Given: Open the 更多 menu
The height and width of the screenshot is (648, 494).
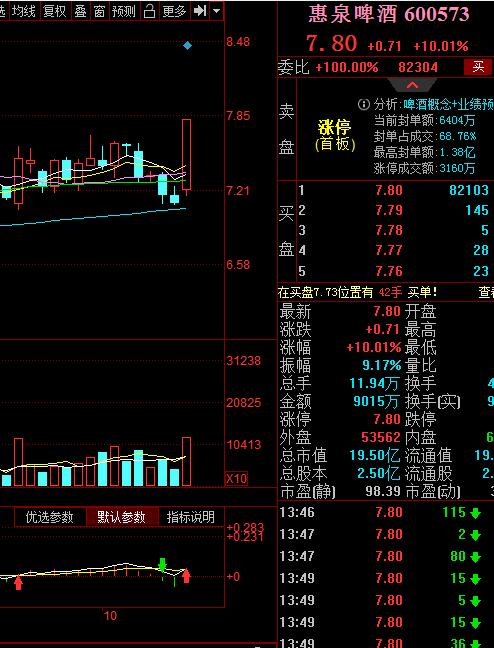Looking at the screenshot, I should tap(174, 11).
